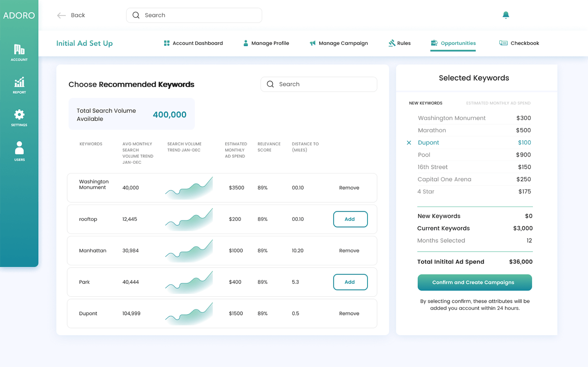The width and height of the screenshot is (588, 367).
Task: Click the 104,999 search volume for Dupont
Action: click(x=131, y=314)
